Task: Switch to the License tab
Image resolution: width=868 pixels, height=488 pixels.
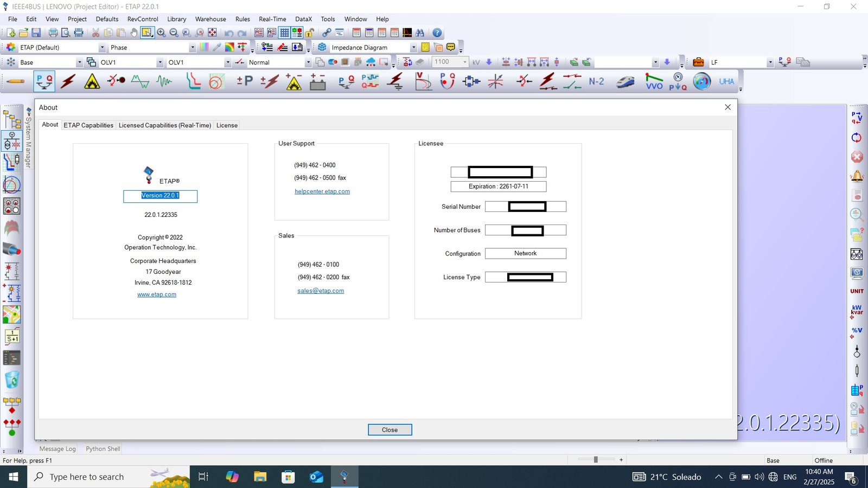Action: click(x=227, y=125)
